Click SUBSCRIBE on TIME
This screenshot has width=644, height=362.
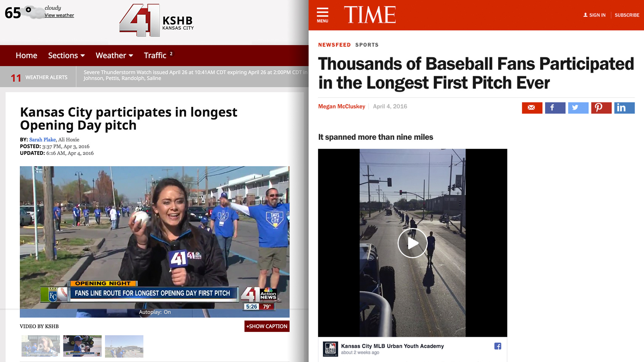click(x=627, y=15)
